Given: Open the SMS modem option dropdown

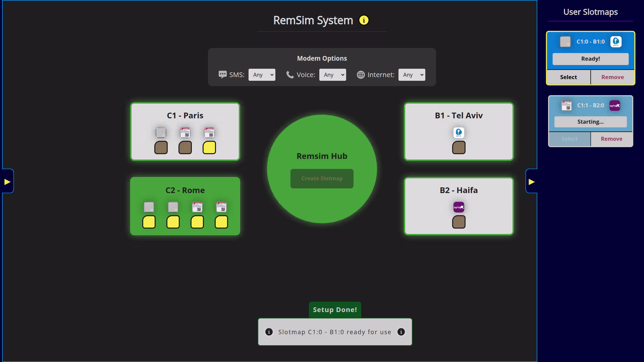Looking at the screenshot, I should [262, 75].
